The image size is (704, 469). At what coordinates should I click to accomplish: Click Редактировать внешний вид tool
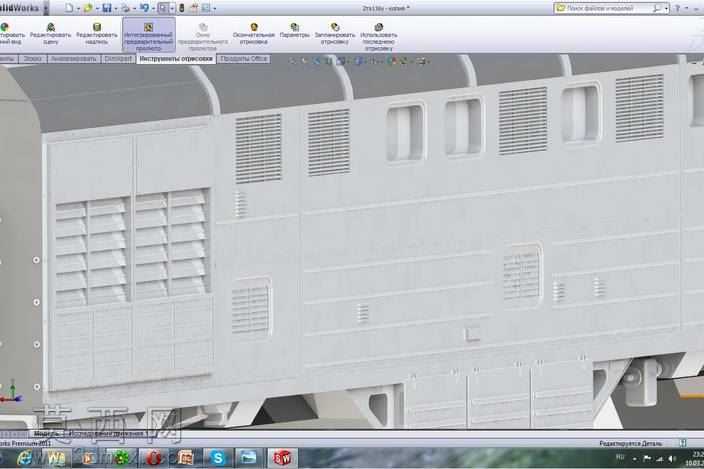pos(10,34)
